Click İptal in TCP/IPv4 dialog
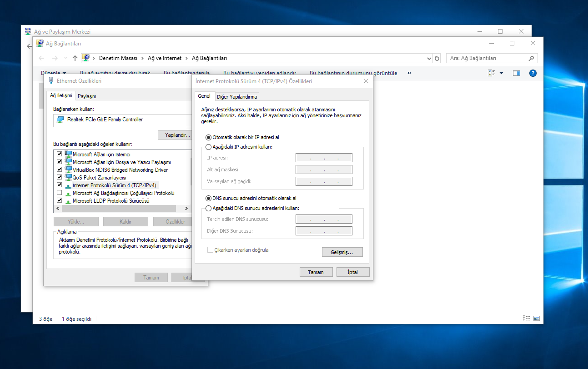Screen dimensions: 588x369 point(353,272)
